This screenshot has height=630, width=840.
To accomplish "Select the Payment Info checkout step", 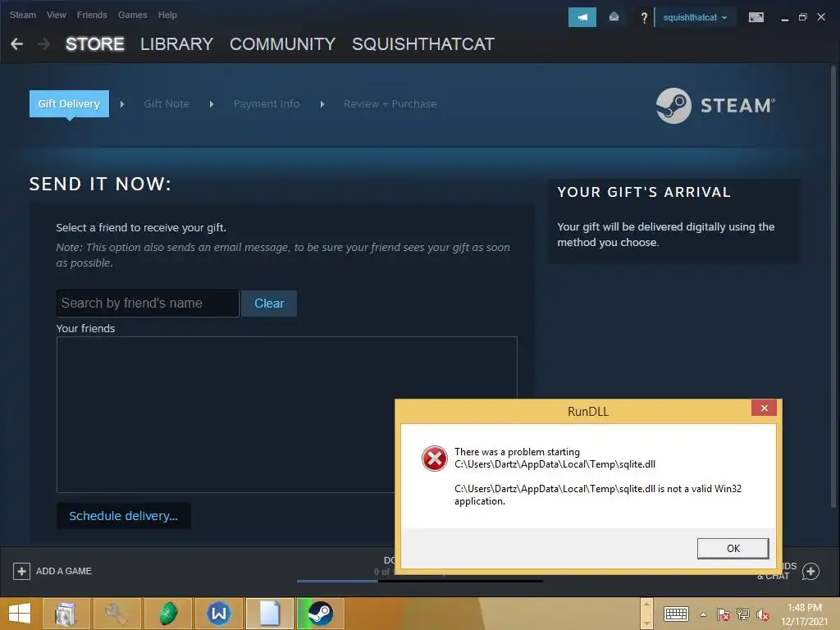I will coord(267,104).
